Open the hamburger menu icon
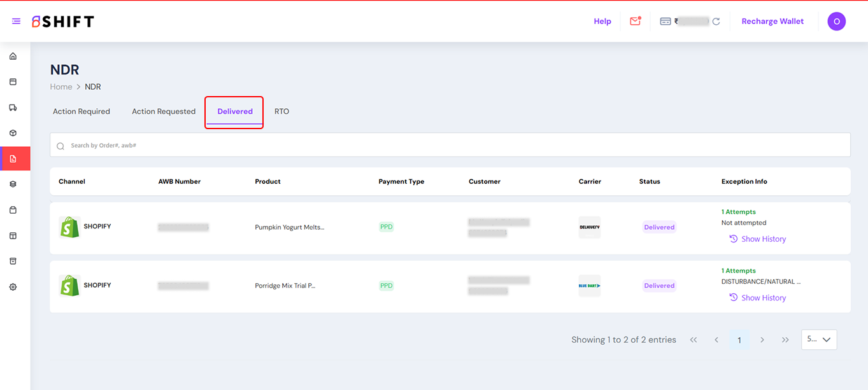The width and height of the screenshot is (868, 390). click(16, 22)
